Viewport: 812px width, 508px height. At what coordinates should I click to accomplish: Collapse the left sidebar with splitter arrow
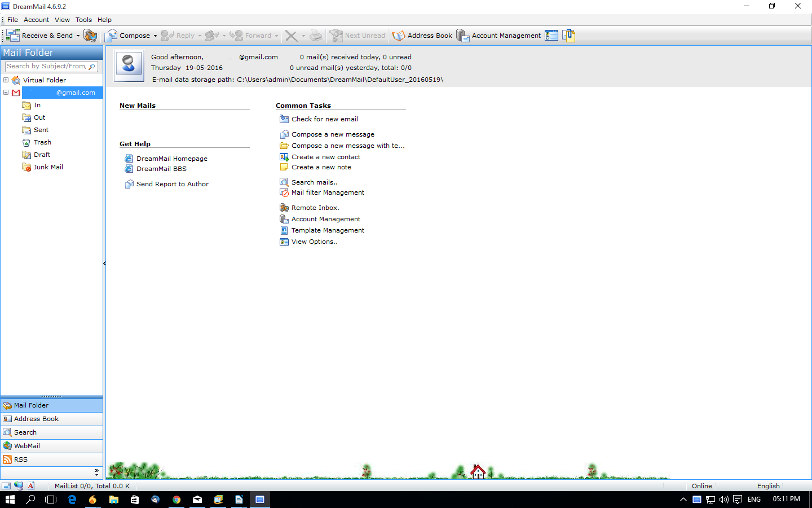[104, 263]
